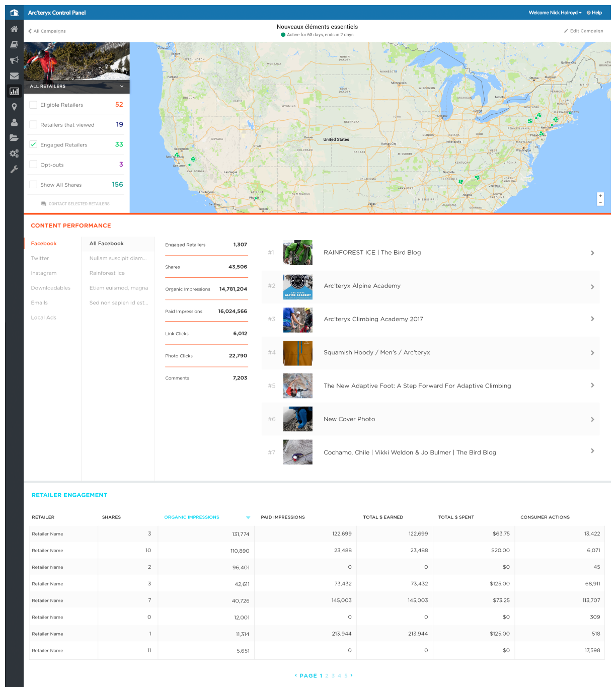Image resolution: width=616 pixels, height=687 pixels.
Task: Select the Local Ads channel tab
Action: 44,318
